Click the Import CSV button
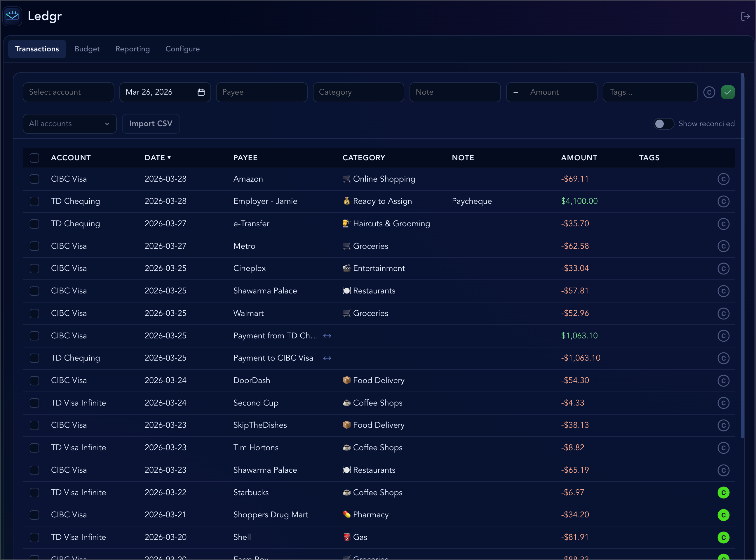 (x=151, y=124)
